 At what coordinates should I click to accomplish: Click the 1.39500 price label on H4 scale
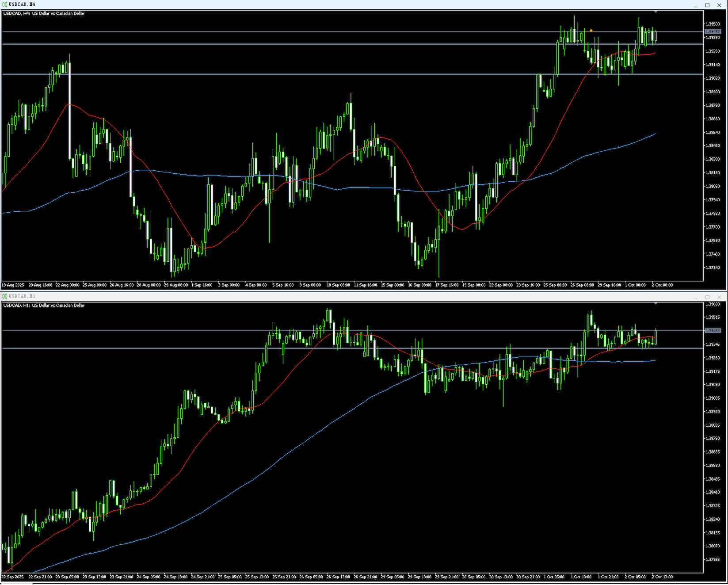[713, 24]
